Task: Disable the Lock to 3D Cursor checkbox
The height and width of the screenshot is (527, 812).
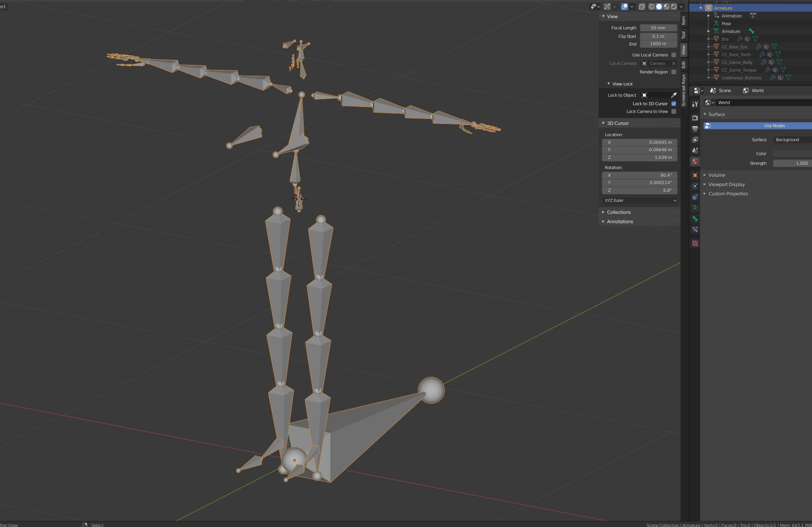Action: (674, 103)
